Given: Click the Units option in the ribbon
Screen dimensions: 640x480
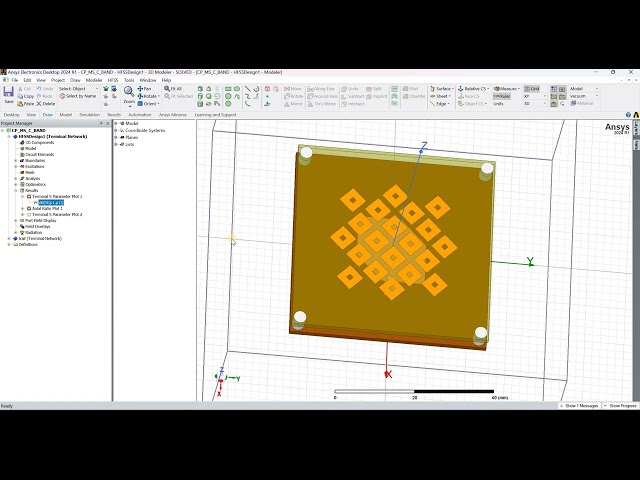Looking at the screenshot, I should point(498,104).
